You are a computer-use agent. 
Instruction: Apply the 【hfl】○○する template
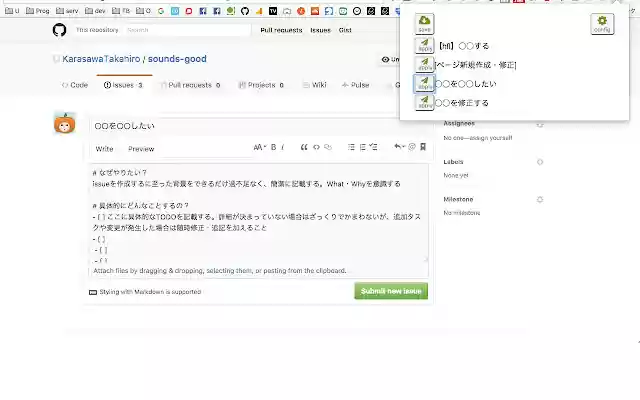pyautogui.click(x=424, y=45)
